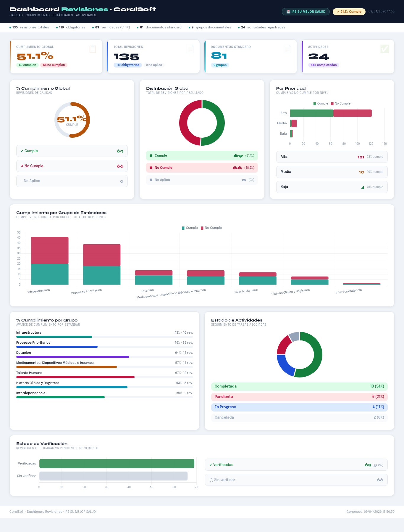Click the 69 cumplen pill
Image resolution: width=404 pixels, height=532 pixels.
point(28,65)
